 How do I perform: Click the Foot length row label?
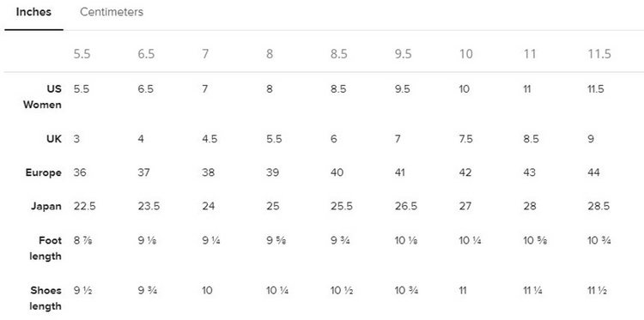pos(46,248)
